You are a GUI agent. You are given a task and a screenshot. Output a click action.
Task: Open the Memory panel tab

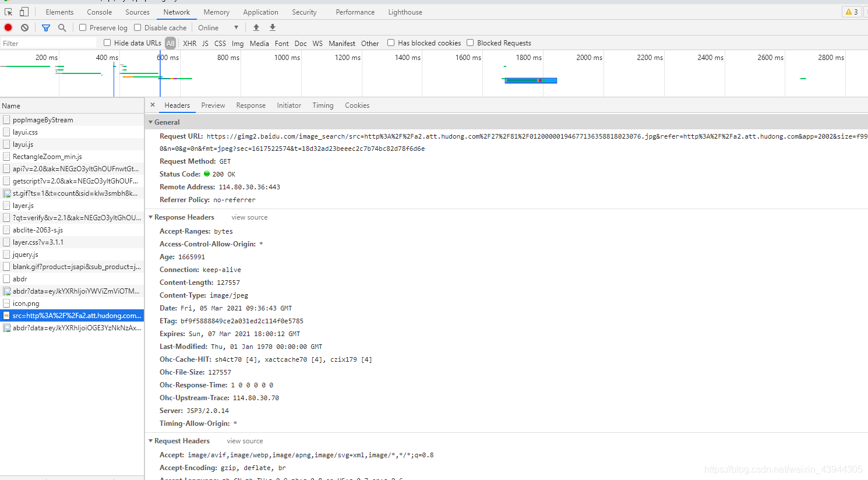[x=216, y=12]
